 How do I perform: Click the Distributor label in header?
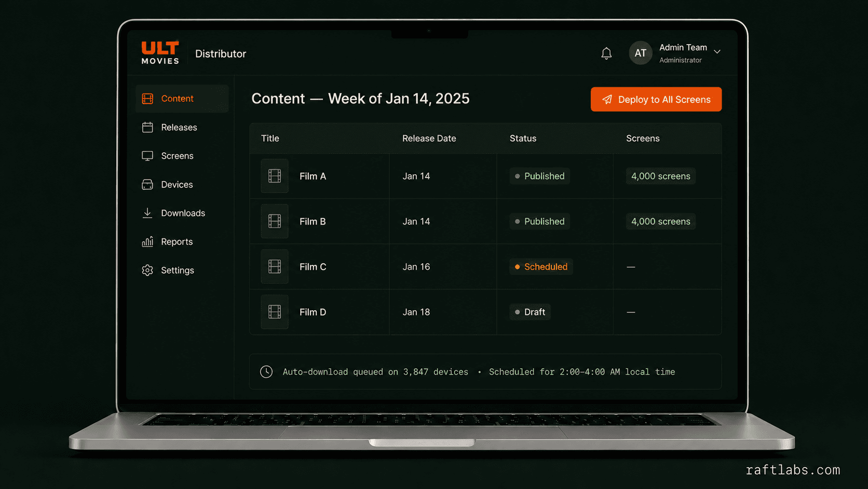[x=221, y=54]
